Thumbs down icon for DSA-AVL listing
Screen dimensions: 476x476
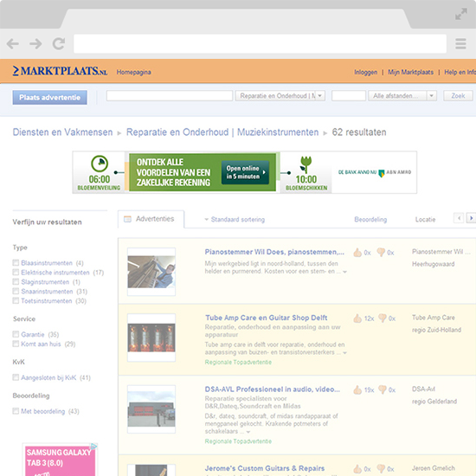click(383, 389)
